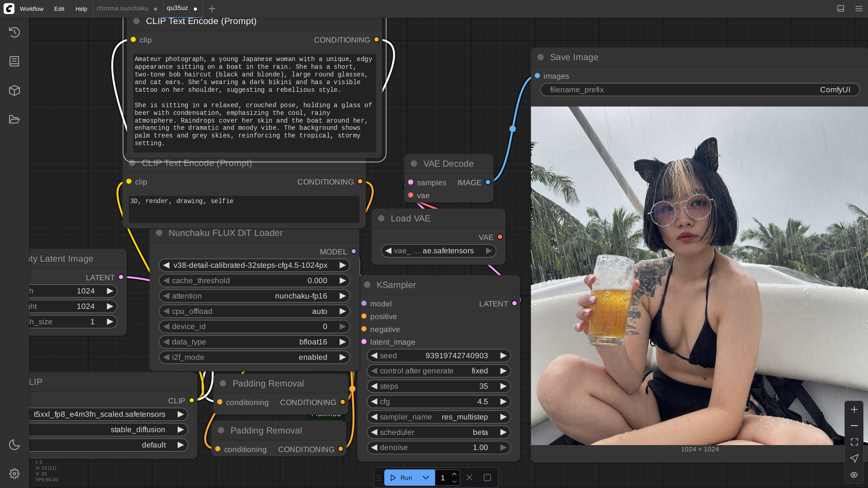Open the vae ae.safetensors selector
The image size is (868, 488).
[439, 251]
